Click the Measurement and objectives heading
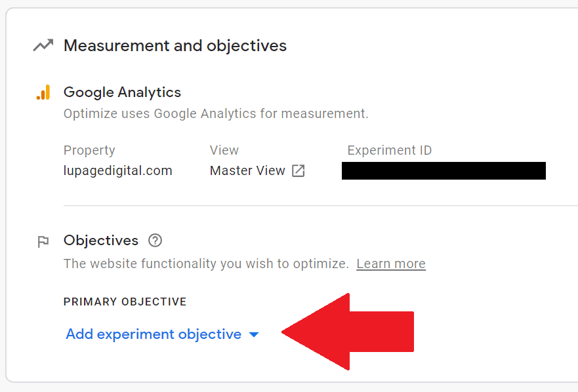The width and height of the screenshot is (578, 392). [x=175, y=46]
